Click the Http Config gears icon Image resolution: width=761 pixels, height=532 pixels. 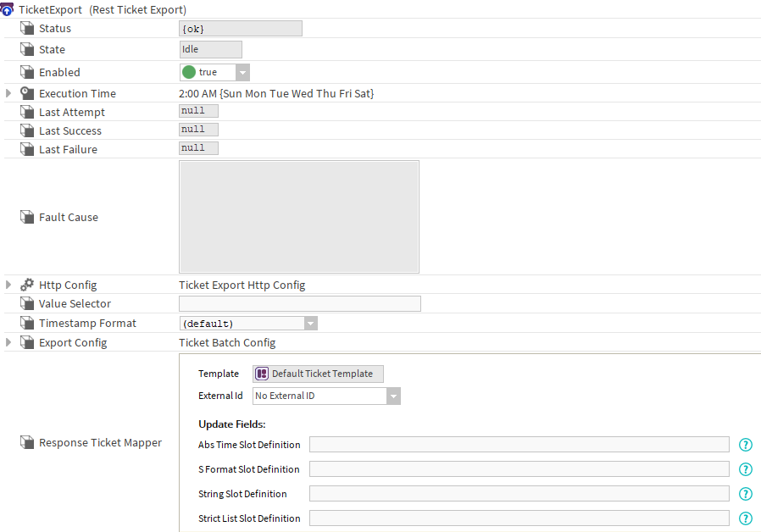(27, 285)
